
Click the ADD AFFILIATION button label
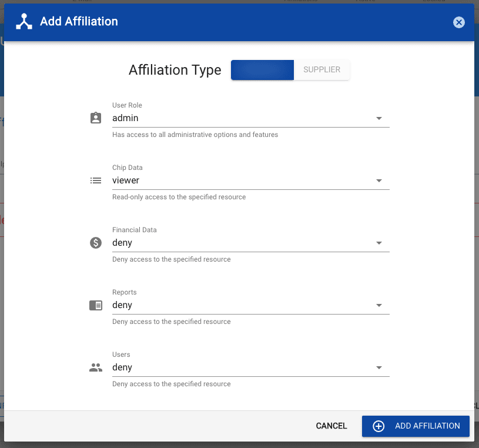(x=427, y=426)
